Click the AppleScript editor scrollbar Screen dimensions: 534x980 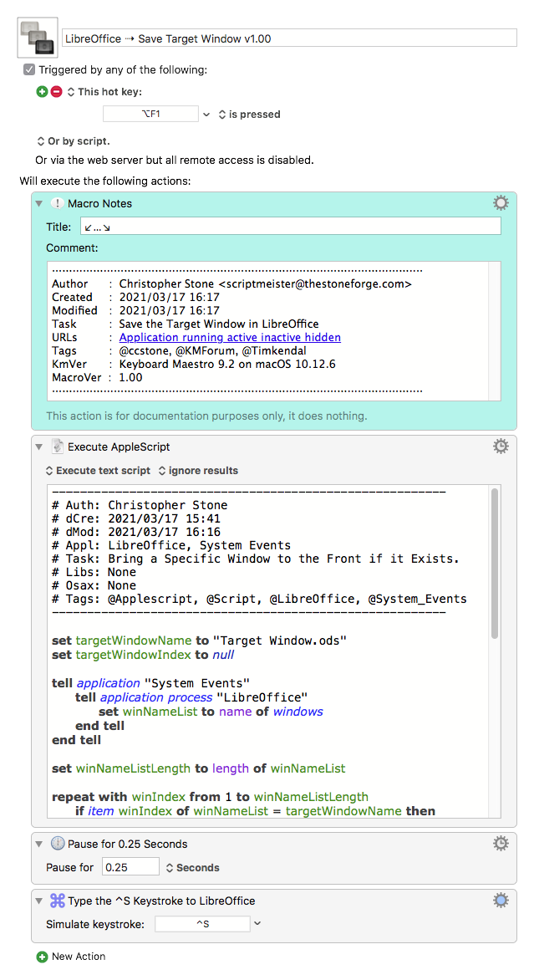495,563
